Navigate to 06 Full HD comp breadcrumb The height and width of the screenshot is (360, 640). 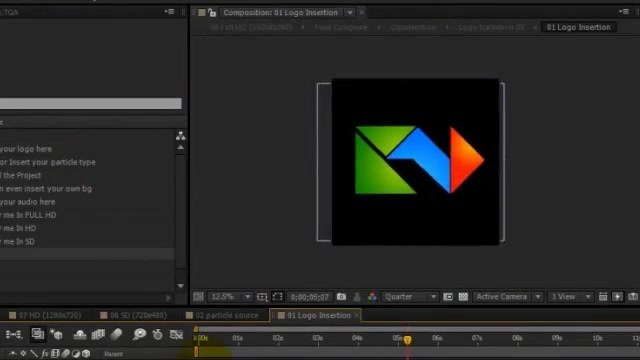251,27
